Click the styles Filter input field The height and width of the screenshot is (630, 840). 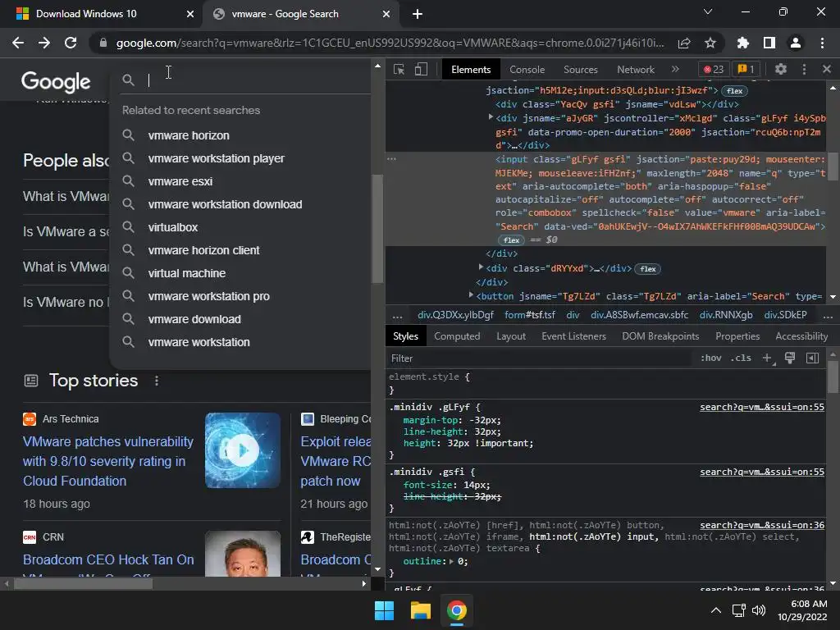538,358
